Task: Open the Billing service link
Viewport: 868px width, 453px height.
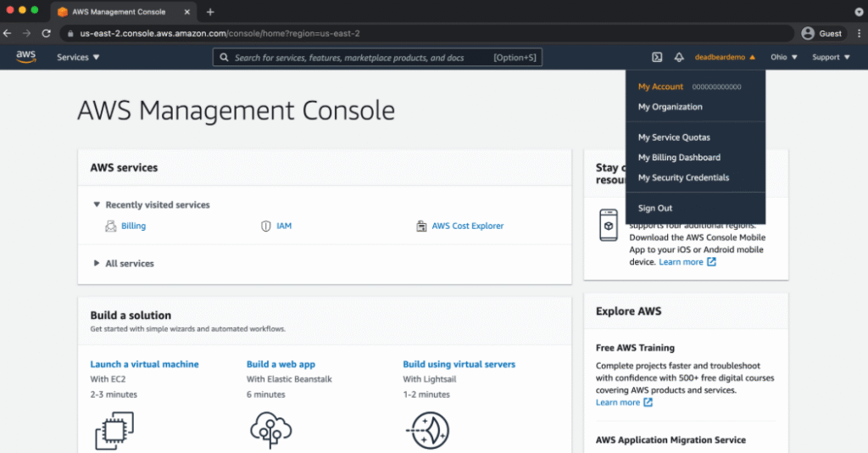Action: coord(133,226)
